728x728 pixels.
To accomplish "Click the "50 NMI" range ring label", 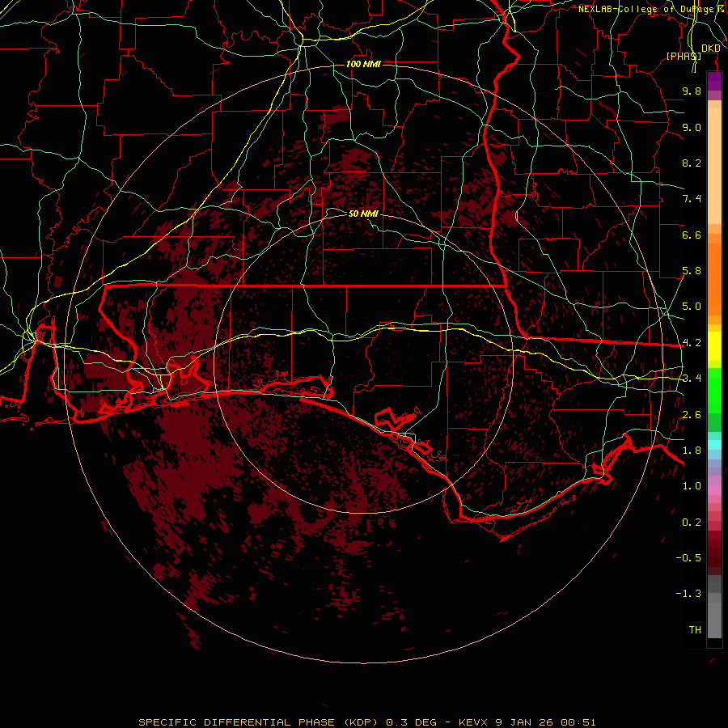I will click(363, 214).
